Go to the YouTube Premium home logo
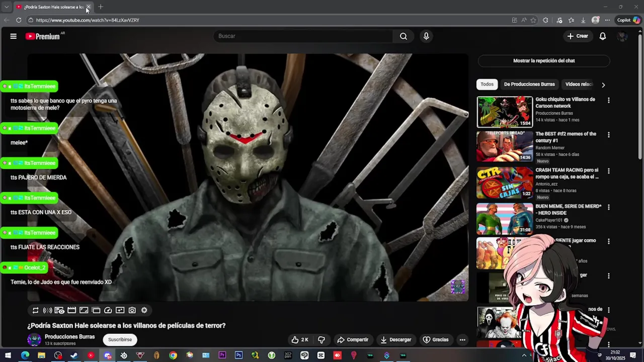644x362 pixels. (x=44, y=36)
